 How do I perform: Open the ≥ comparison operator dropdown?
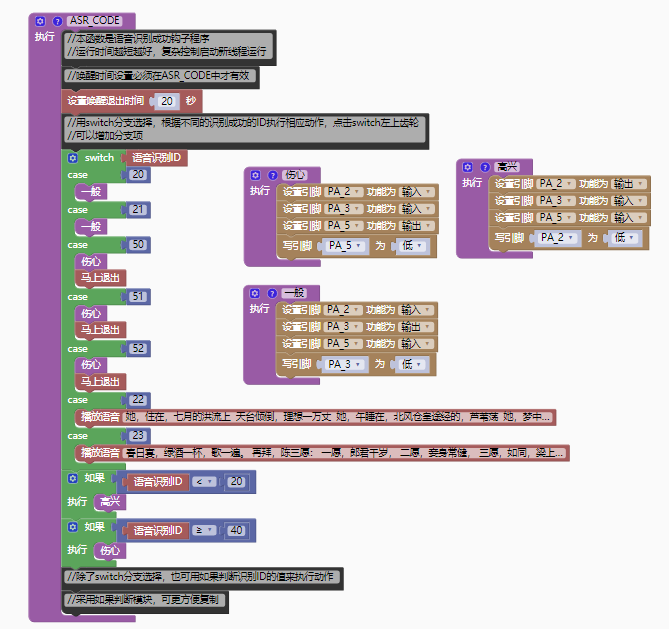click(x=204, y=530)
